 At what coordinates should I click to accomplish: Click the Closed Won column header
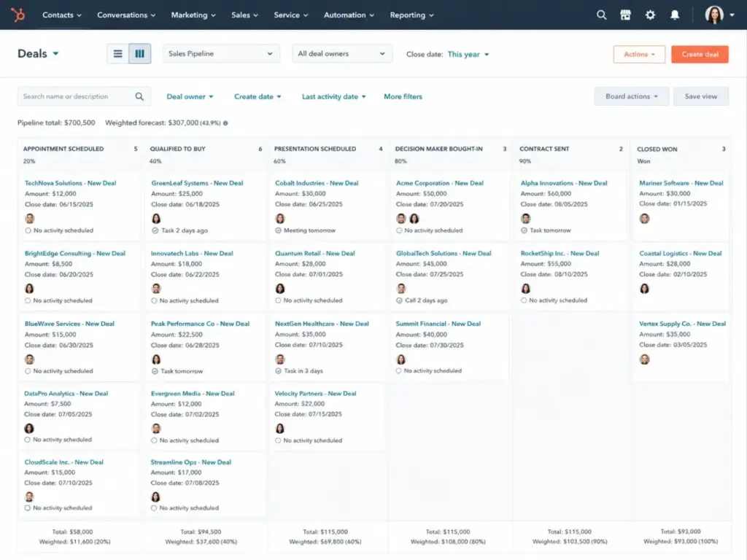click(657, 149)
